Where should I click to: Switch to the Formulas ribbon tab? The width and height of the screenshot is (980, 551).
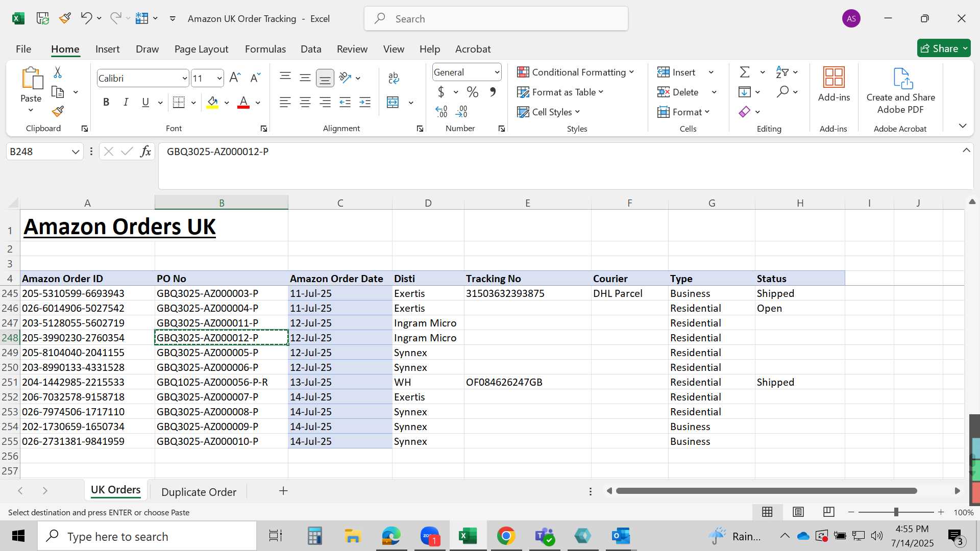pos(265,49)
